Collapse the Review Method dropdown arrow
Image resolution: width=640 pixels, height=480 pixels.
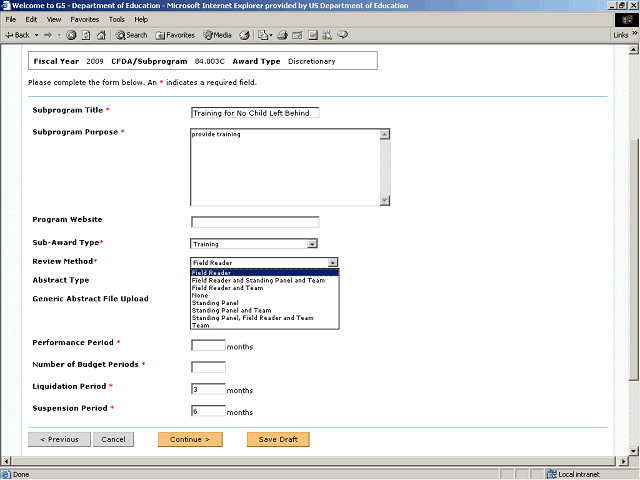point(333,262)
